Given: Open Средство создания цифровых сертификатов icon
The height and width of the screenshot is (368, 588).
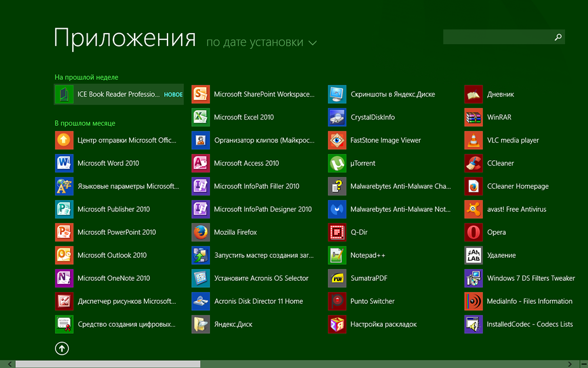Looking at the screenshot, I should click(x=64, y=324).
